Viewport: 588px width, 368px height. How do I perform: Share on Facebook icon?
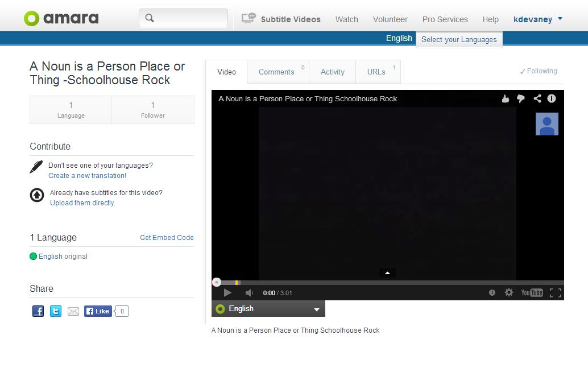click(38, 311)
